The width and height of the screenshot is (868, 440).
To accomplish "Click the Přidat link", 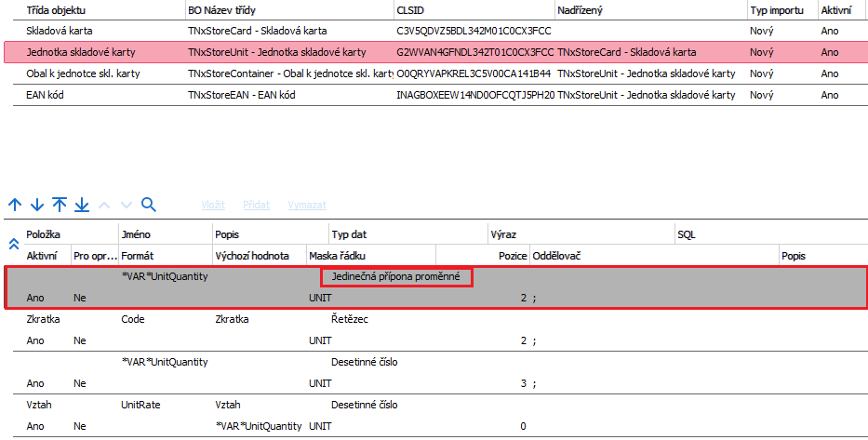I will pyautogui.click(x=256, y=205).
